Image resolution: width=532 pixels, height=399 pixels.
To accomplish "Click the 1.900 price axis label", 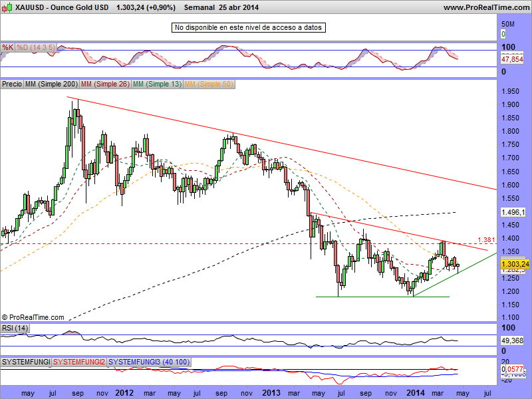I will pyautogui.click(x=510, y=104).
